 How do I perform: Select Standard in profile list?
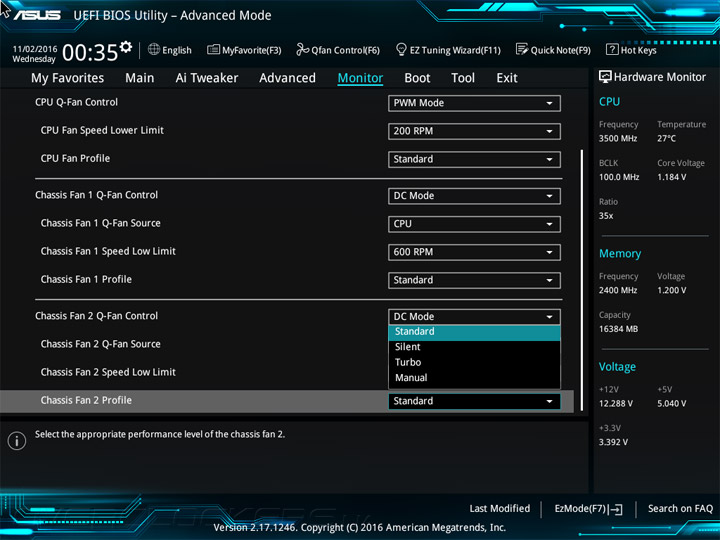click(x=474, y=332)
